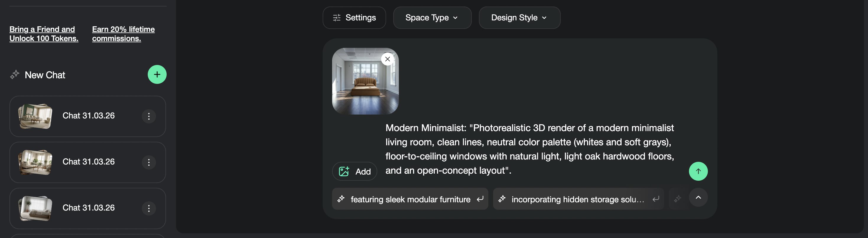This screenshot has height=238, width=868.
Task: Collapse suggestions with the chevron-up button
Action: (x=698, y=197)
